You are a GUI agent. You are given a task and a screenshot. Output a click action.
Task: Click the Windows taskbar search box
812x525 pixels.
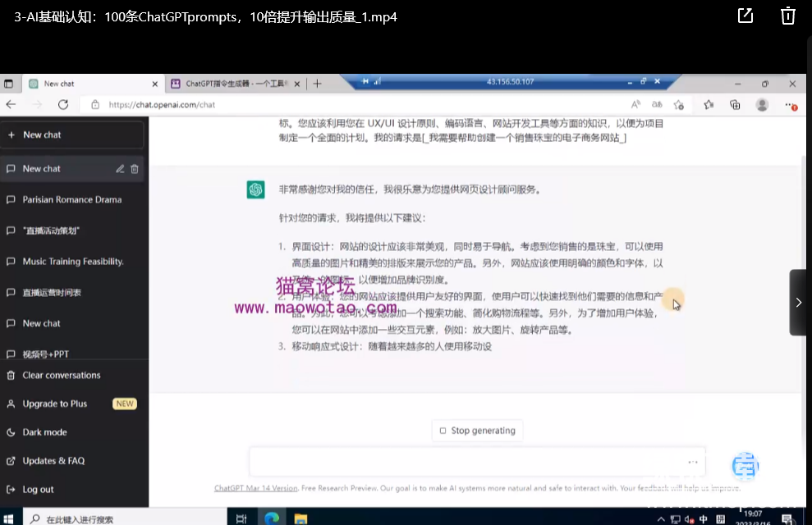click(123, 518)
